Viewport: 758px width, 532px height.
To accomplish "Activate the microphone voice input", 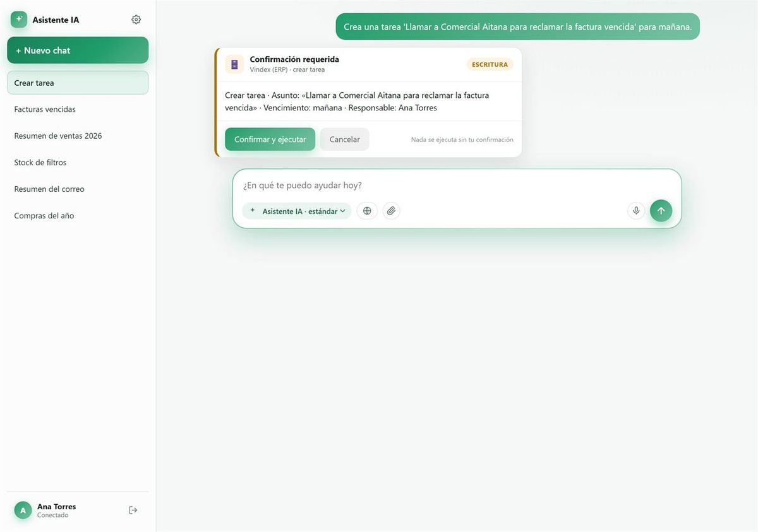I will pos(636,211).
